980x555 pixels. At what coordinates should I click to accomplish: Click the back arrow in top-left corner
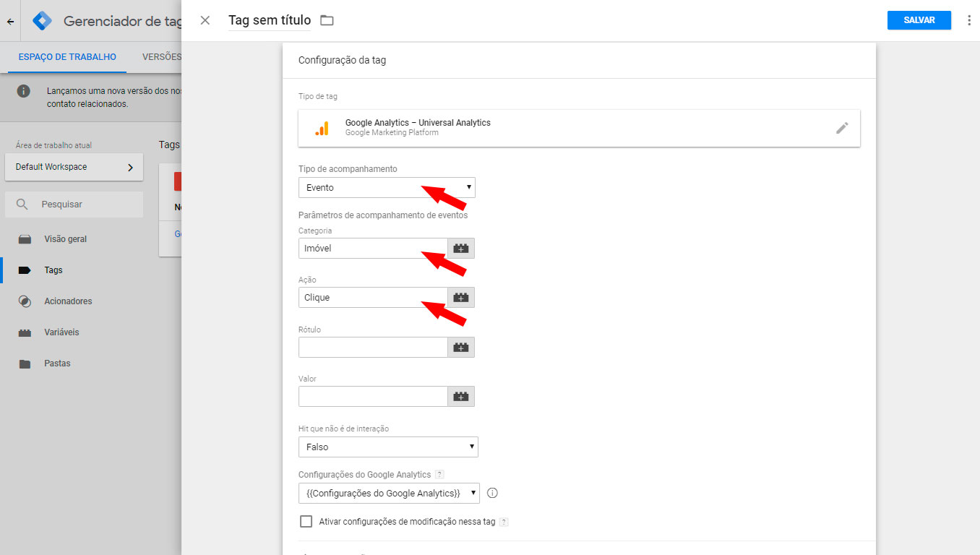(x=10, y=22)
